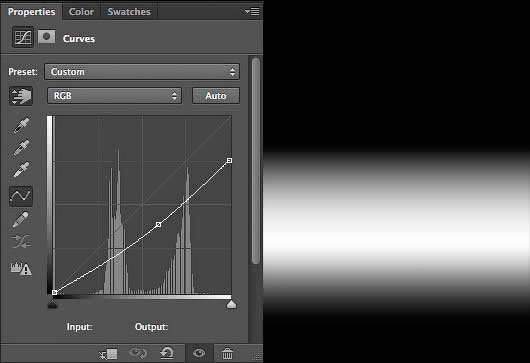The image size is (530, 363).
Task: Click the Output label
Action: coord(151,327)
